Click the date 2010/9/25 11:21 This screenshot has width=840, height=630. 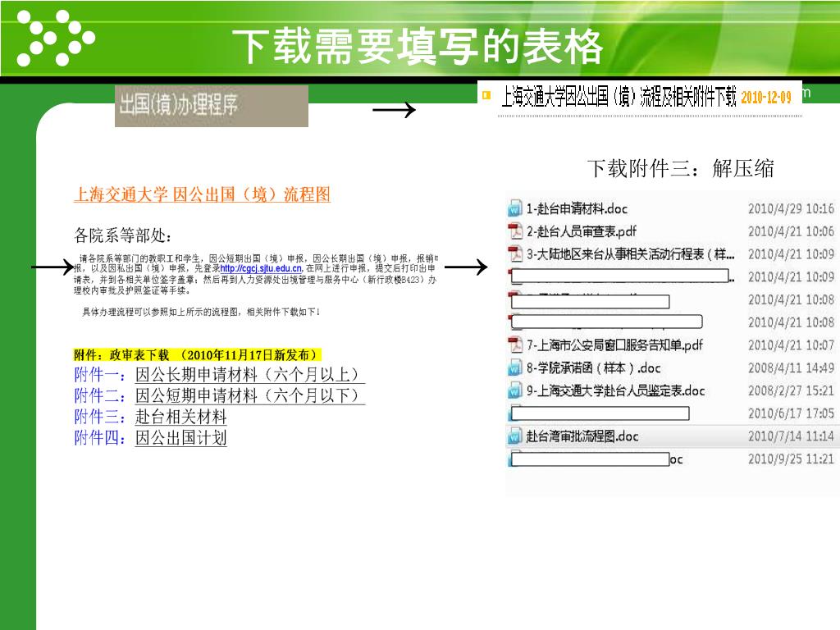point(791,459)
